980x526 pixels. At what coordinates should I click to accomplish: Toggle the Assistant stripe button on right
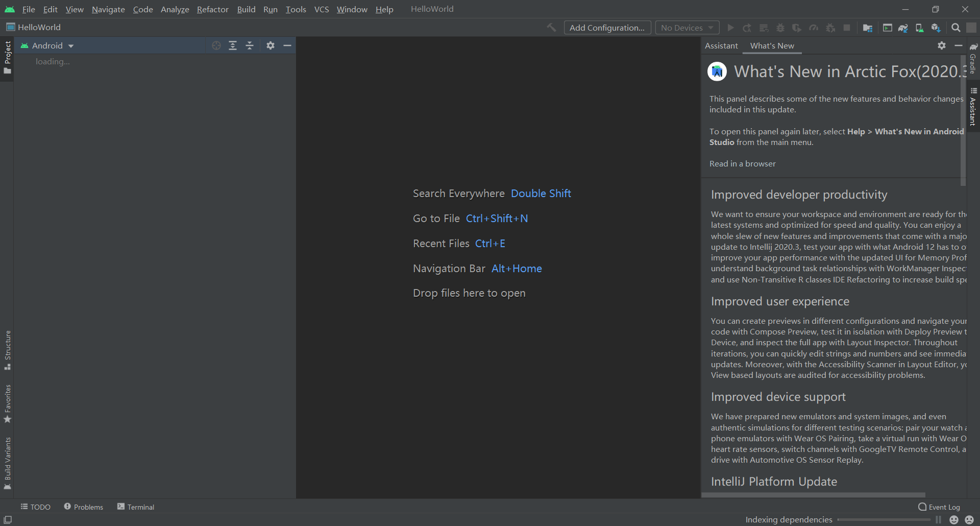[973, 107]
